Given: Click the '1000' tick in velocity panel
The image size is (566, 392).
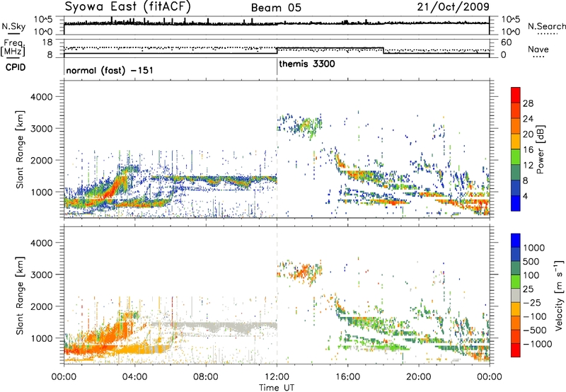Looking at the screenshot, I should tap(42, 338).
